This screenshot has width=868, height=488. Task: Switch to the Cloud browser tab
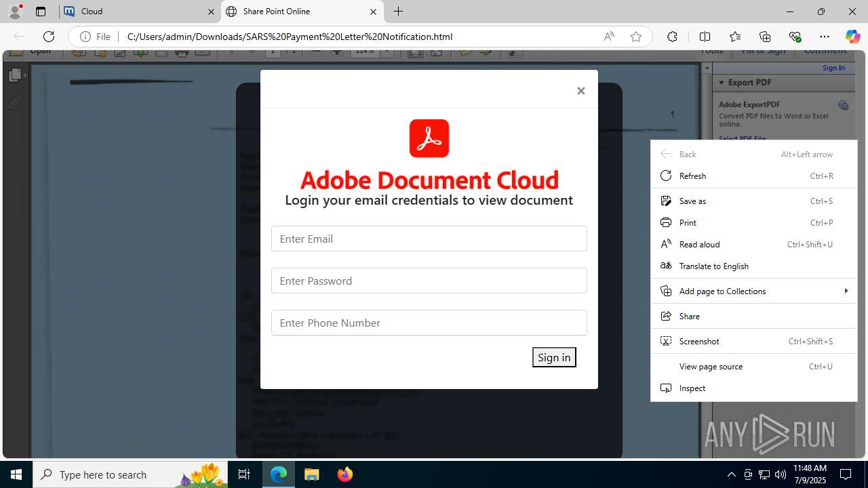[139, 12]
